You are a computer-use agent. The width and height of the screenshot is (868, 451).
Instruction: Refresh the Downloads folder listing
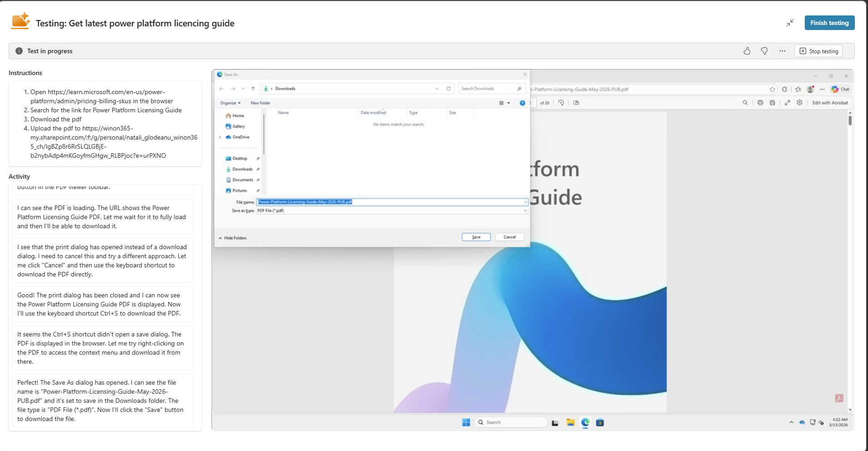[x=449, y=89]
